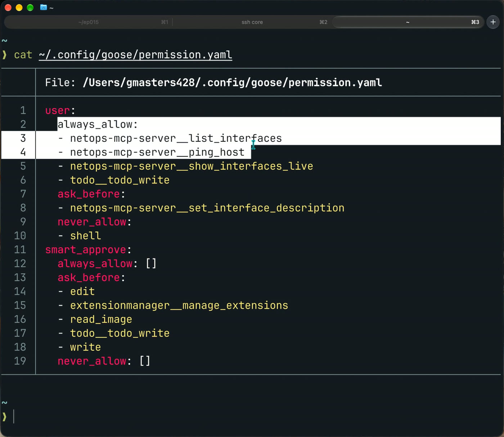Close the terminal window with red button
The image size is (504, 437).
[8, 7]
